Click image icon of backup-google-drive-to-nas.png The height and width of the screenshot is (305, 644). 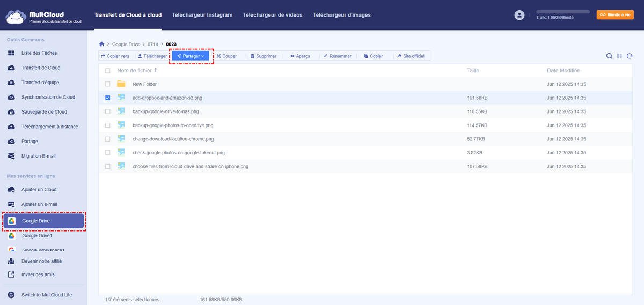(121, 111)
